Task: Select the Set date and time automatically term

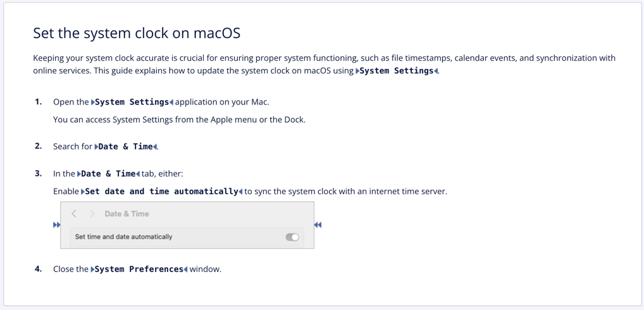Action: (x=161, y=192)
